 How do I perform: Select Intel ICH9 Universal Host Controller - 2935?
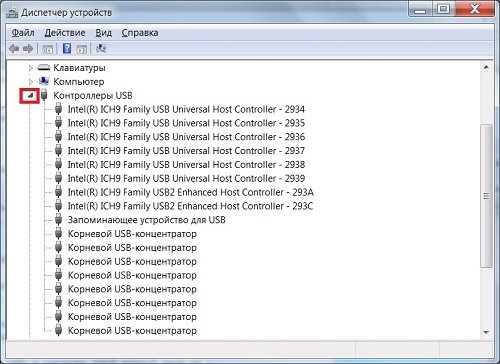pyautogui.click(x=186, y=123)
